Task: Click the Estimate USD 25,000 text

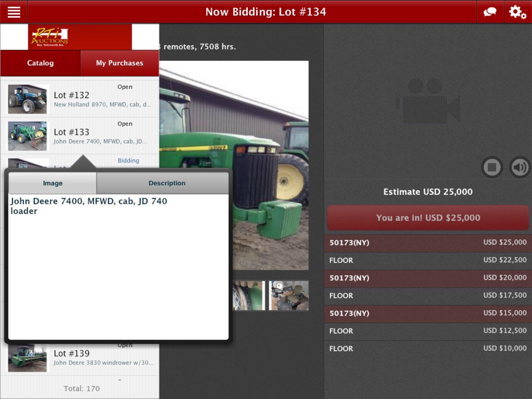Action: [x=428, y=192]
